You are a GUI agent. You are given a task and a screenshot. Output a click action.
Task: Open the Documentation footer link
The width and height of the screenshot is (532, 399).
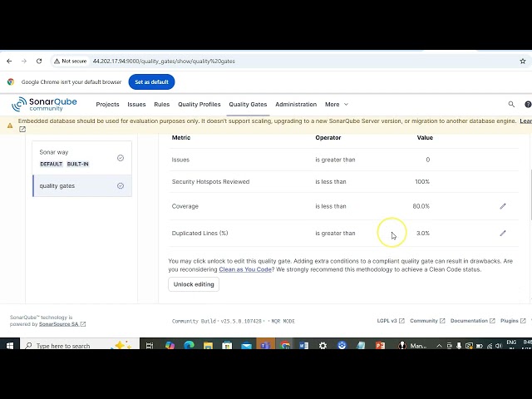(x=473, y=321)
